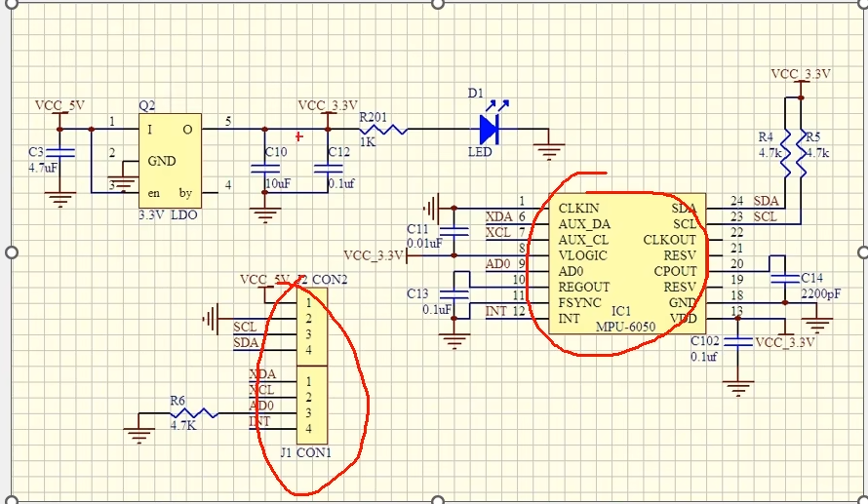Viewport: 868px width, 504px height.
Task: Click the SDA net label at pin 24
Action: point(766,201)
